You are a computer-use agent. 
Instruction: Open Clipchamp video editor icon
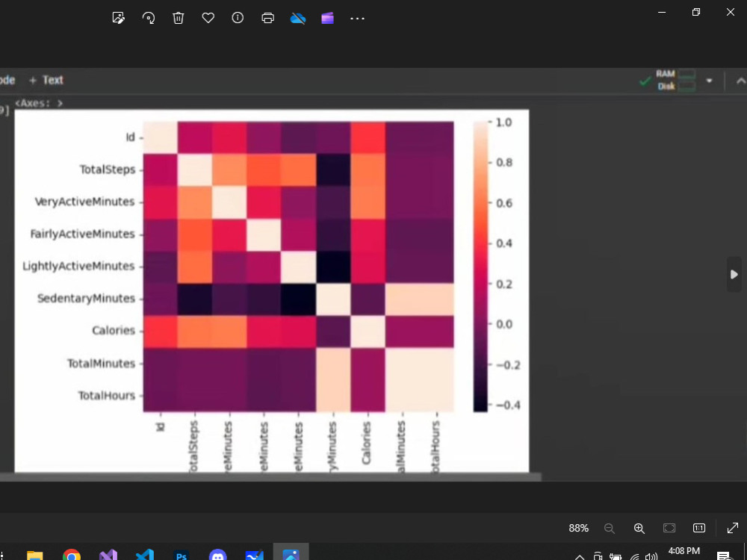[327, 18]
